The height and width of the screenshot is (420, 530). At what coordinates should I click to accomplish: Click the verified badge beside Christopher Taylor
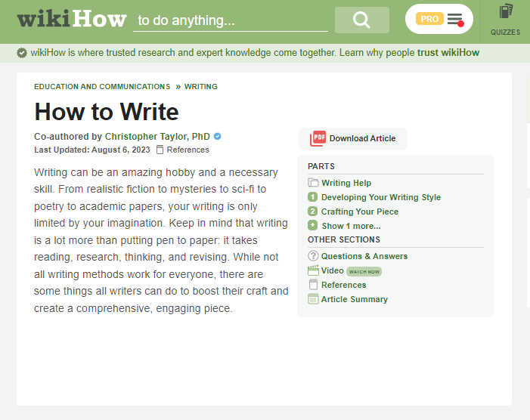coord(218,137)
